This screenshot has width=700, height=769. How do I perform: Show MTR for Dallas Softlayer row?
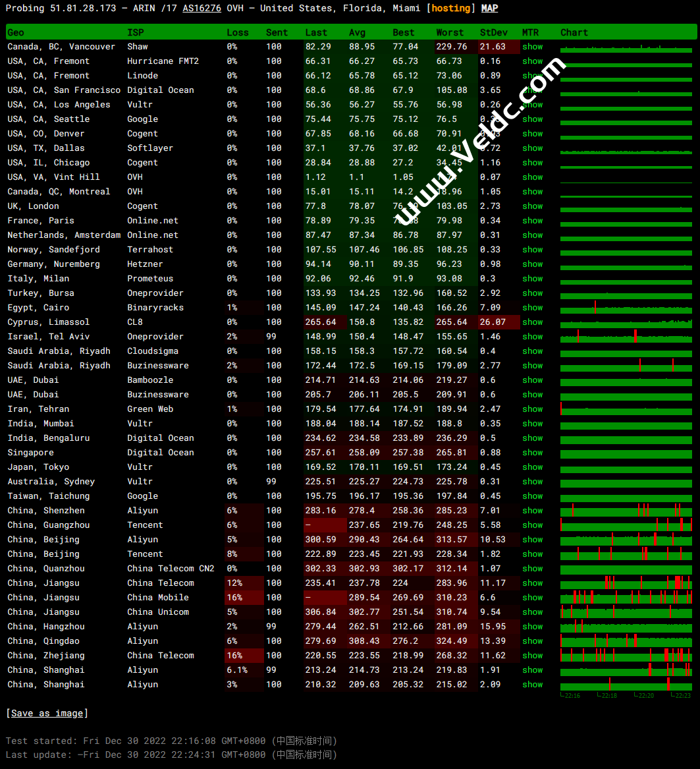532,148
